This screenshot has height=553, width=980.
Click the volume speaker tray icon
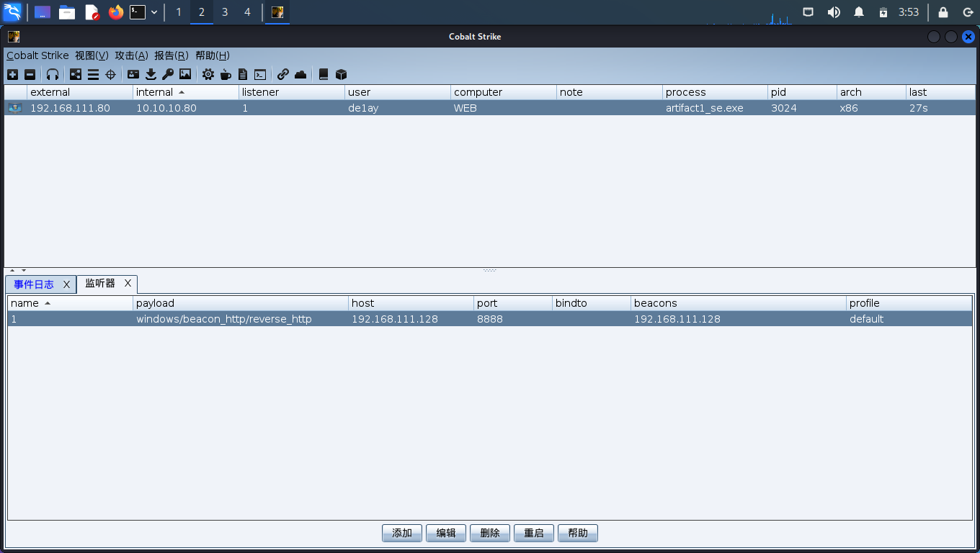(834, 12)
